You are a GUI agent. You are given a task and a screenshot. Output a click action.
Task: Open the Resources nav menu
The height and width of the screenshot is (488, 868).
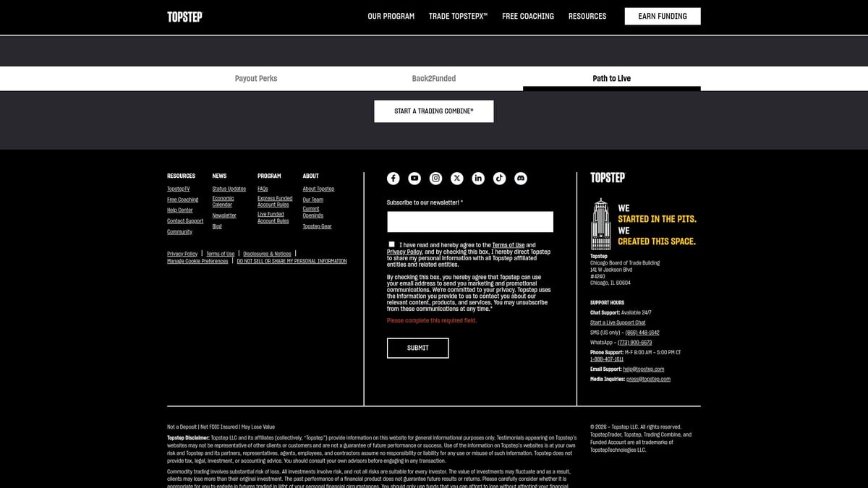587,17
